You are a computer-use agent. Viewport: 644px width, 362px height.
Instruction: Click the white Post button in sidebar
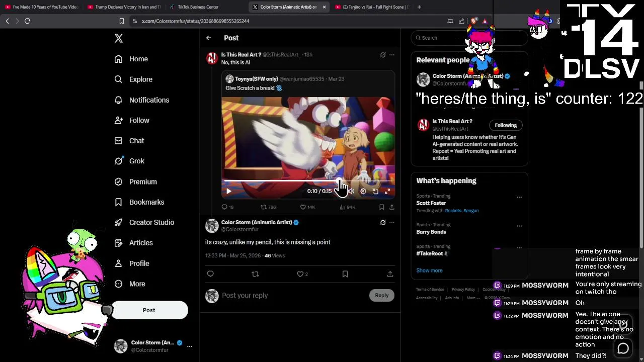pyautogui.click(x=149, y=310)
